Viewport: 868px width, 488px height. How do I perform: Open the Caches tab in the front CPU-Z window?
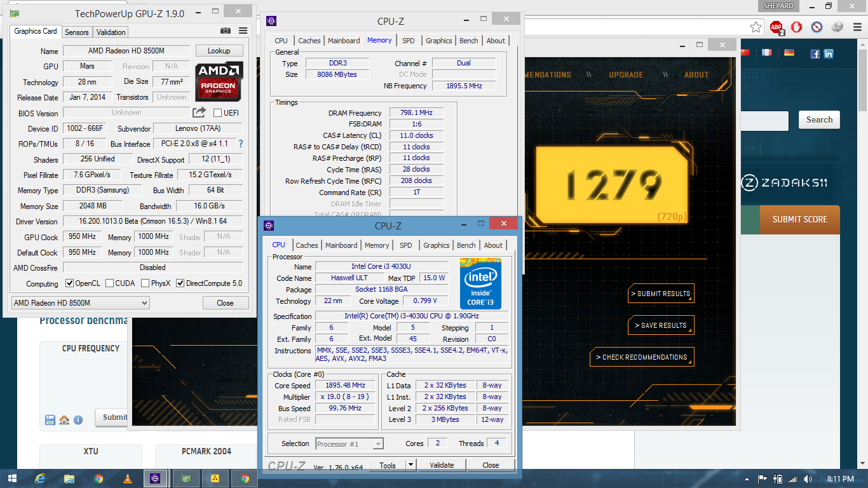click(307, 245)
